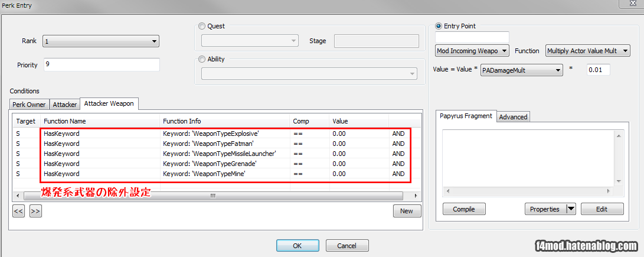Viewport: 644px width, 257px height.
Task: Click == in the WeaponTypeExplosive row
Action: tap(298, 134)
